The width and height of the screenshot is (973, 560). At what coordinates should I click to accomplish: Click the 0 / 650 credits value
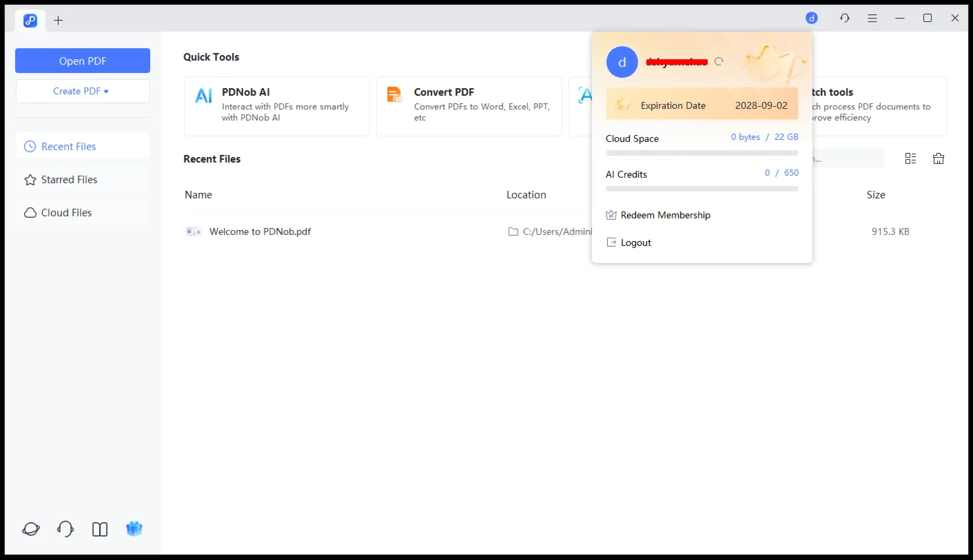point(781,173)
